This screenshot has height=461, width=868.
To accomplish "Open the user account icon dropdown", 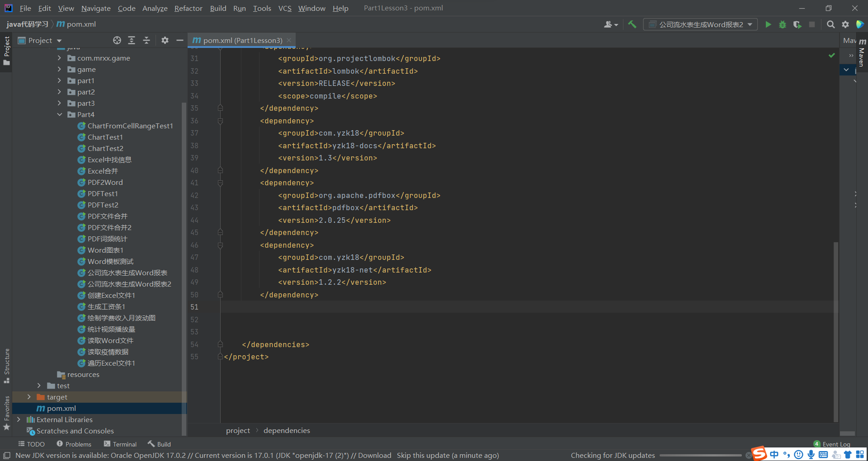I will (611, 24).
